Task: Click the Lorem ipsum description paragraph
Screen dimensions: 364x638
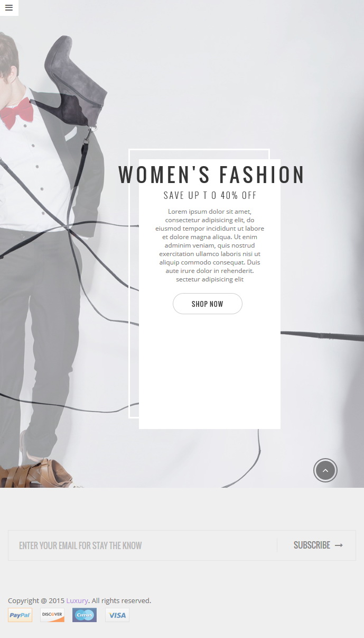Action: tap(210, 245)
